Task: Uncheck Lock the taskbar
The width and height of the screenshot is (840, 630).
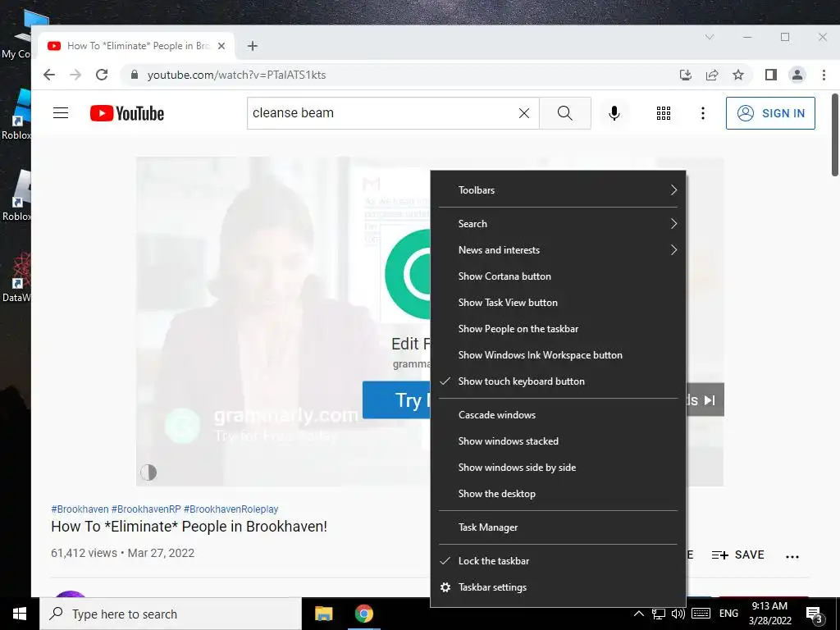Action: click(x=558, y=561)
